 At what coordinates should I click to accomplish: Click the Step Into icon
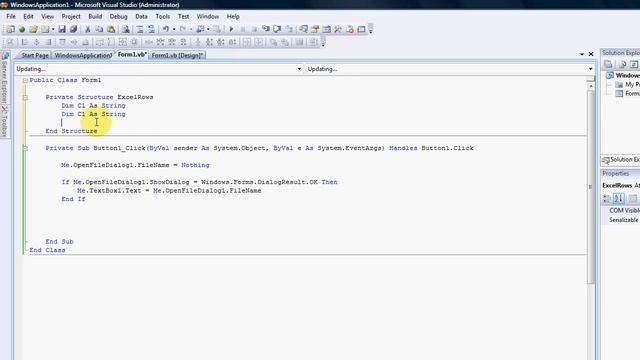click(x=266, y=29)
